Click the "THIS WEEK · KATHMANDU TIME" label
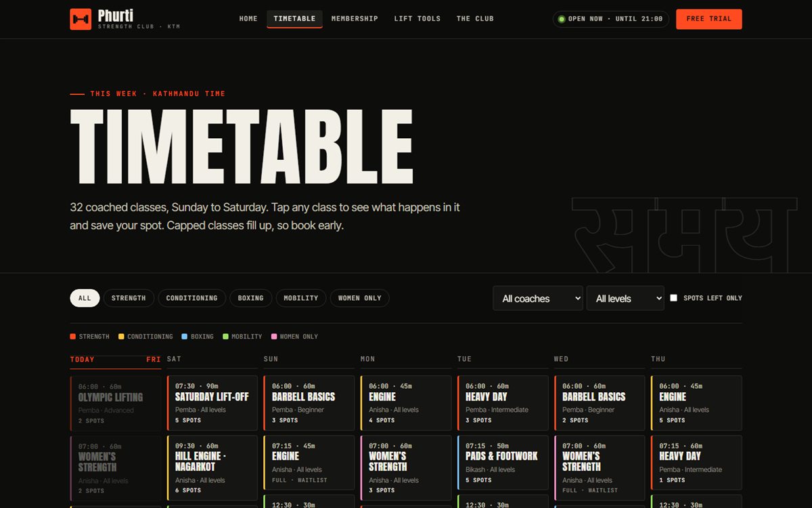Screen dimensions: 812x508 point(158,94)
